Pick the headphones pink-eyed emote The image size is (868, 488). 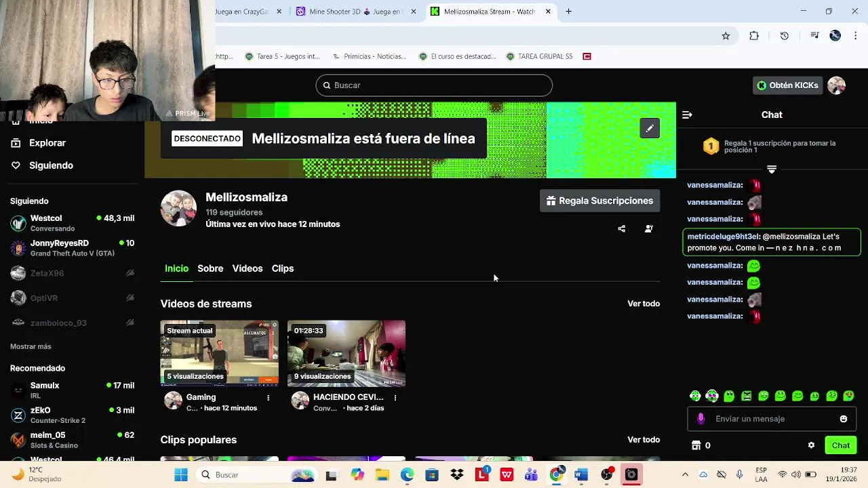click(712, 396)
